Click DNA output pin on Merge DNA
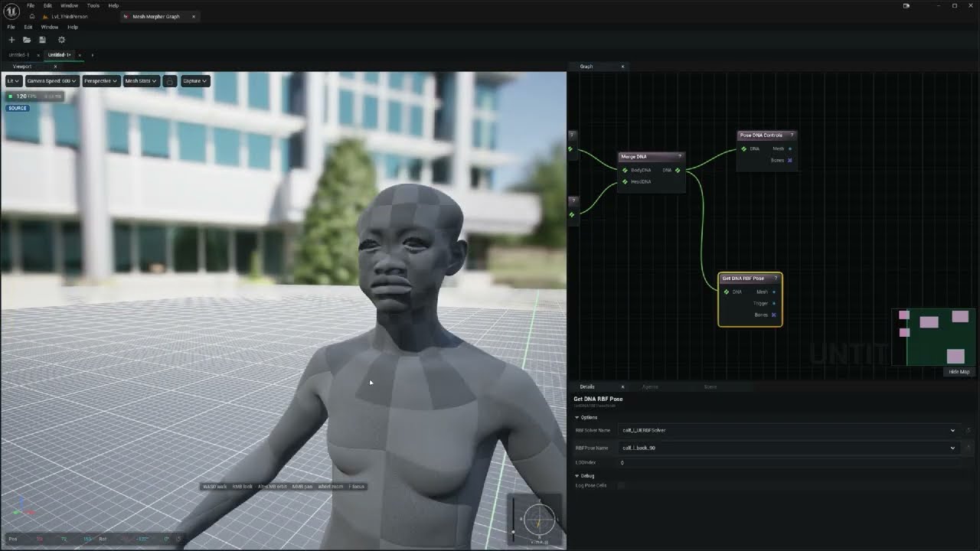 click(678, 170)
